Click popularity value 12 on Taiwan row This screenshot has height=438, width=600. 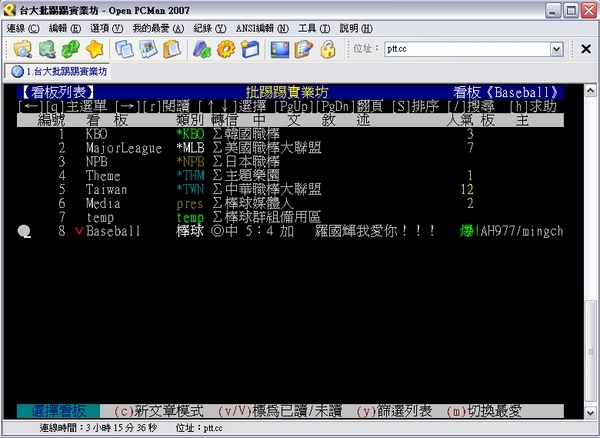467,189
